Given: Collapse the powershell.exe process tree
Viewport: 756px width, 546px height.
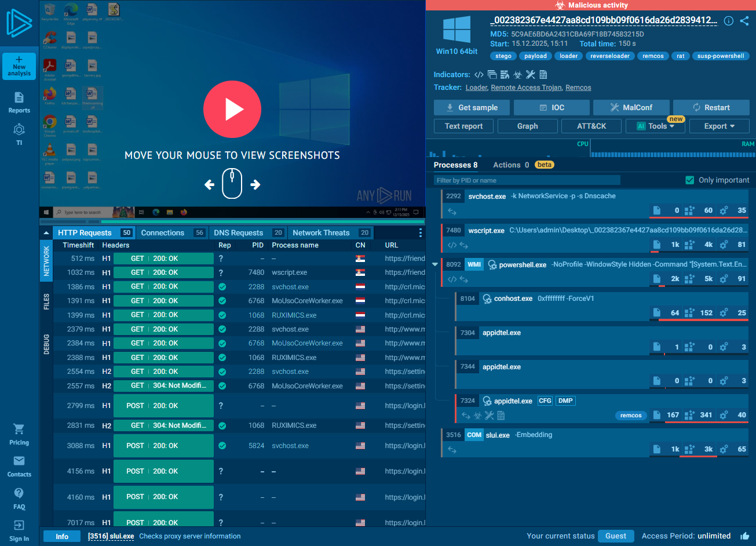Looking at the screenshot, I should click(434, 265).
